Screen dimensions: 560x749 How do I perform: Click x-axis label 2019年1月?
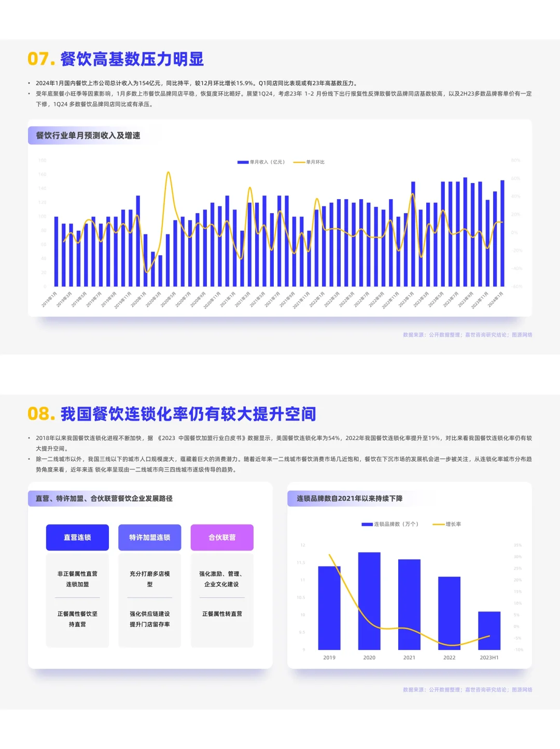click(x=50, y=300)
